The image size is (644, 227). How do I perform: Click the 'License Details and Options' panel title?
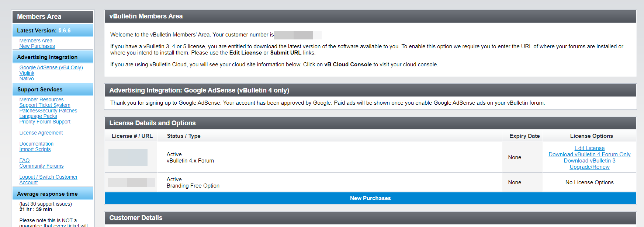tap(152, 123)
